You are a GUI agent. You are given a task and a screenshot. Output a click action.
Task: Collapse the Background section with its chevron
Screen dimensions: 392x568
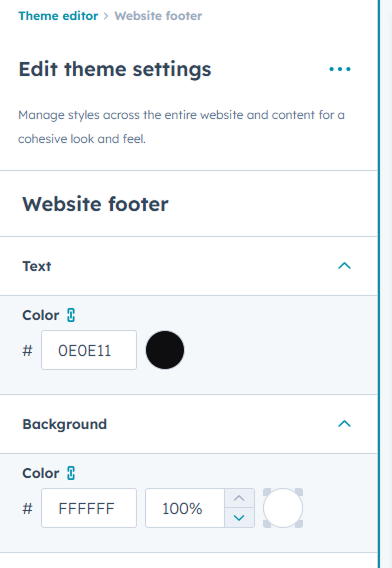(x=344, y=424)
